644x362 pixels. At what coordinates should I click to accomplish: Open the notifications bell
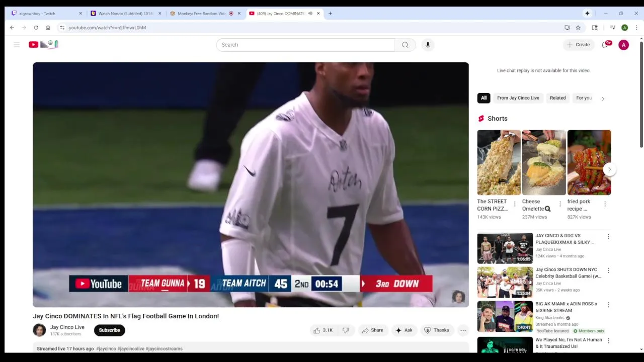pos(605,45)
